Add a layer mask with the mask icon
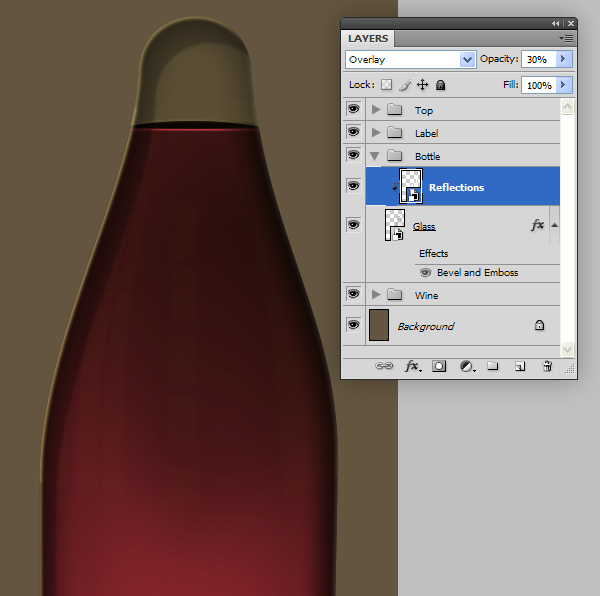 [x=439, y=366]
